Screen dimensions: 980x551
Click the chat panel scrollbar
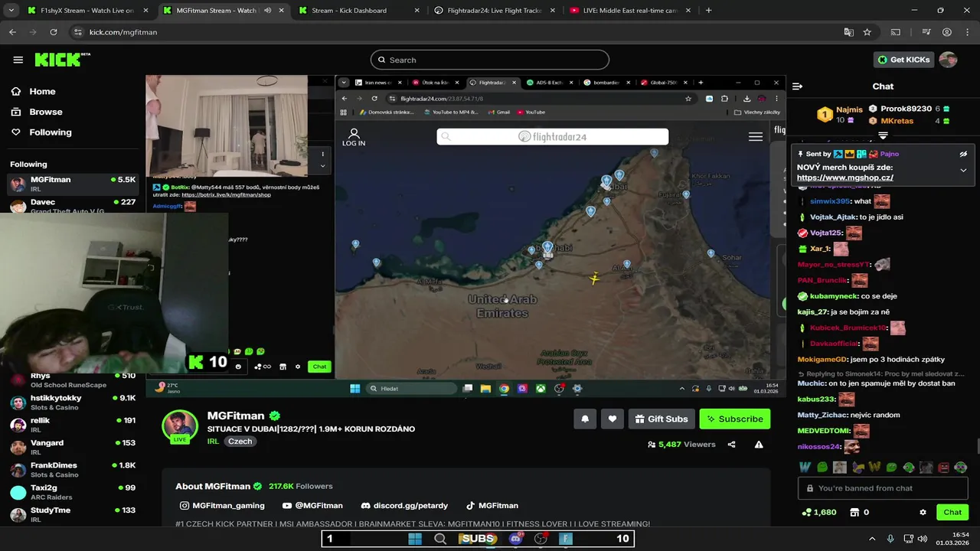tap(977, 447)
